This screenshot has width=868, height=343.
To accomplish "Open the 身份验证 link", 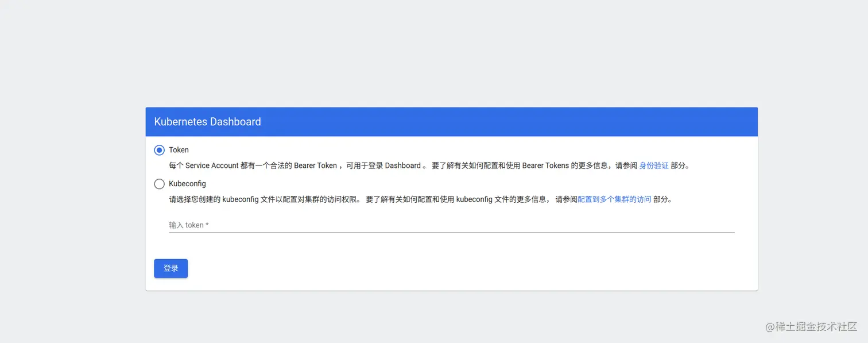I will 654,165.
